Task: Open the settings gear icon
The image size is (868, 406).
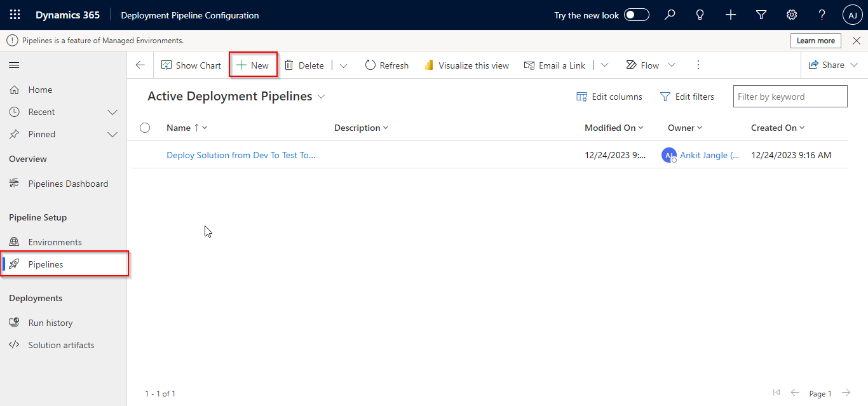Action: pyautogui.click(x=792, y=15)
